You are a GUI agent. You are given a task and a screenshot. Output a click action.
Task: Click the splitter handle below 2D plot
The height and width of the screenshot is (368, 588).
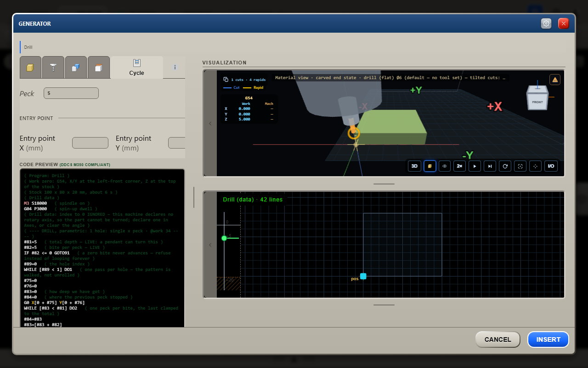(x=384, y=305)
